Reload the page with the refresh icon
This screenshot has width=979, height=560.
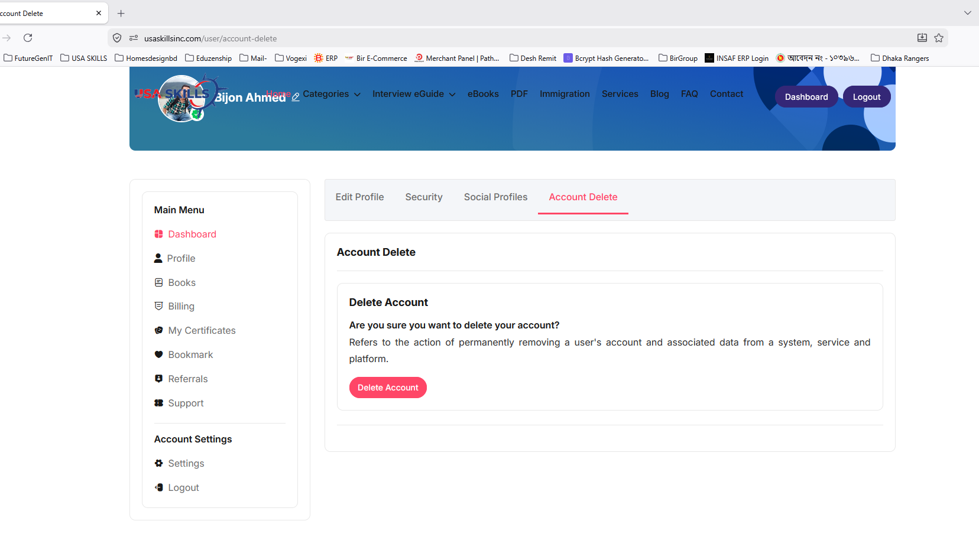[x=28, y=38]
